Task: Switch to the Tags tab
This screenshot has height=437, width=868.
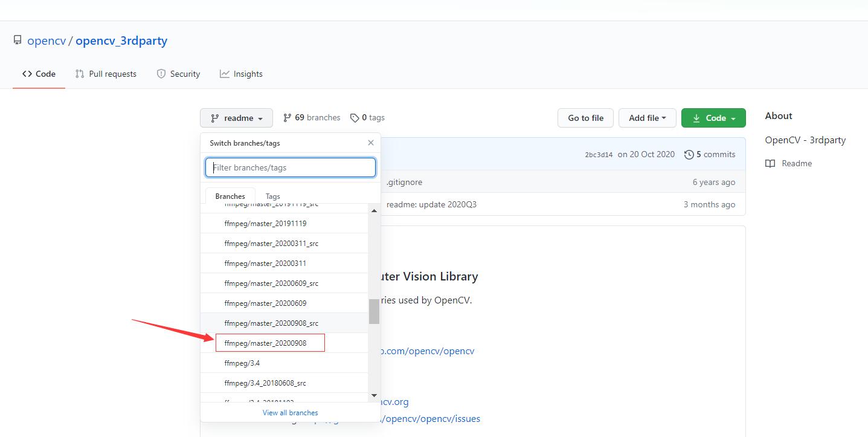Action: [272, 196]
